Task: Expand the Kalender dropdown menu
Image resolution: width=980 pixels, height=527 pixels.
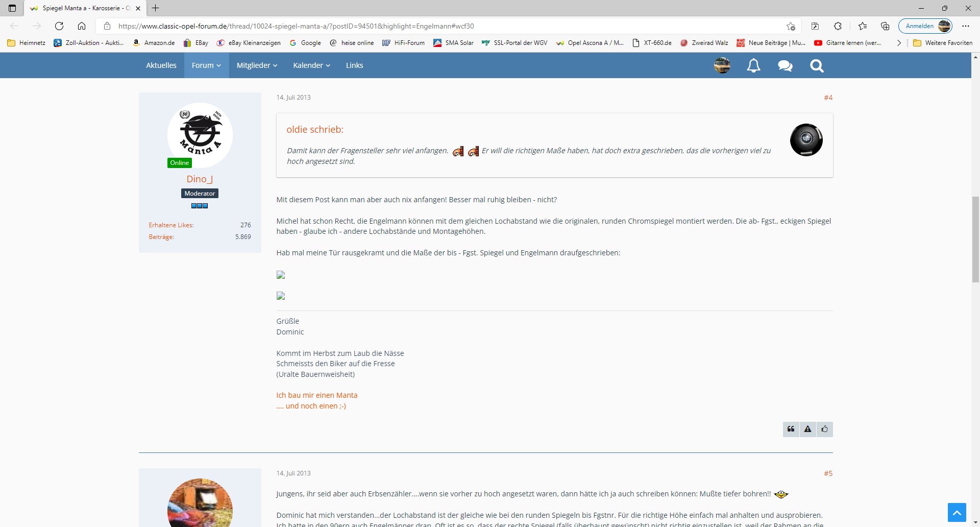Action: coord(311,65)
